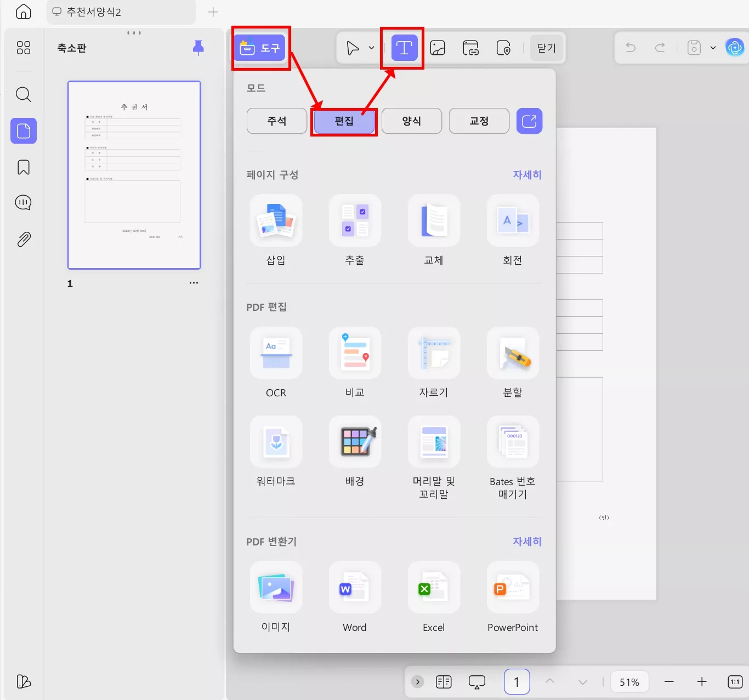
Task: Open the AI assistant icon
Action: tap(735, 48)
